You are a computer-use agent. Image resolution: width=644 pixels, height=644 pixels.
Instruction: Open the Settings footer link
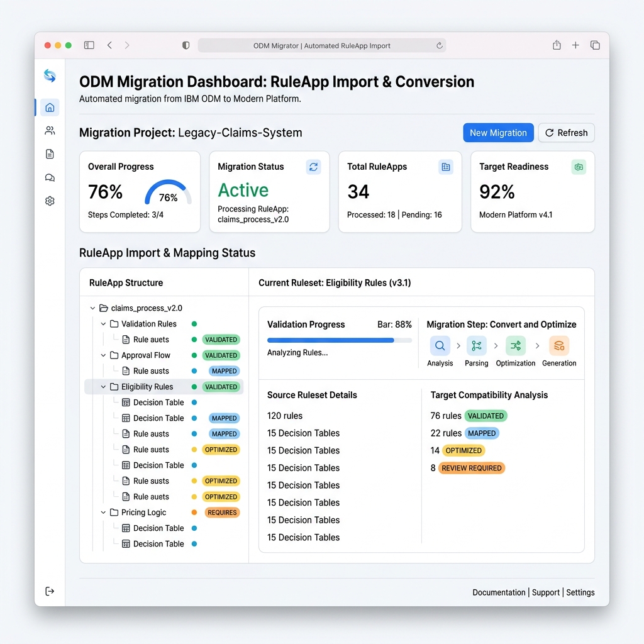[x=580, y=592]
